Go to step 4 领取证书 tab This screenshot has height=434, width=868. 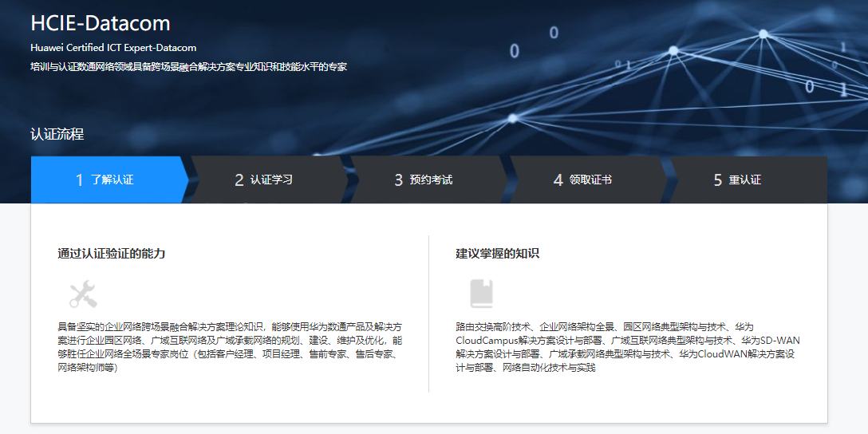tap(588, 180)
